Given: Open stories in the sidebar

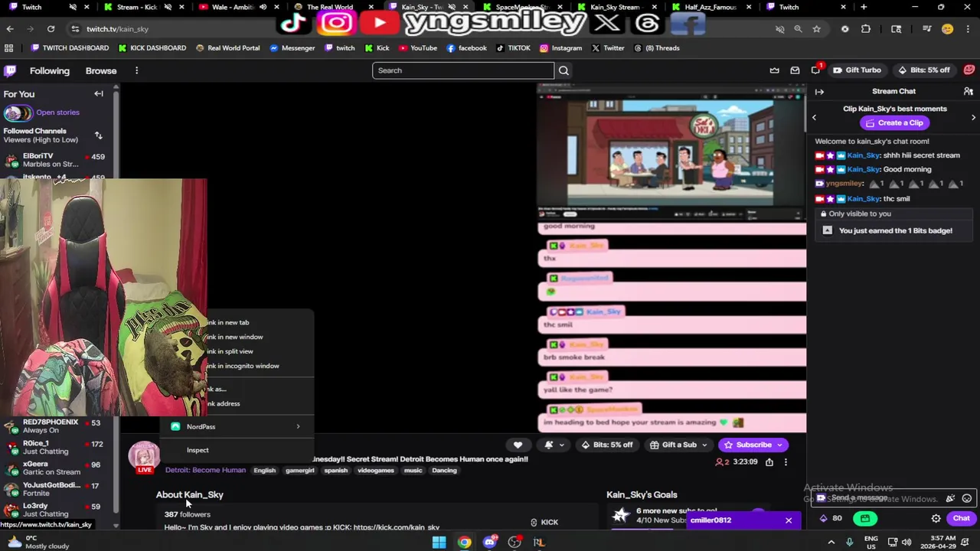Looking at the screenshot, I should [x=42, y=112].
